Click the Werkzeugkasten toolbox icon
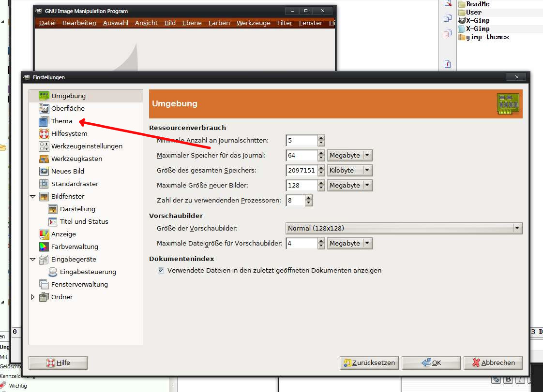This screenshot has height=392, width=543. click(44, 159)
